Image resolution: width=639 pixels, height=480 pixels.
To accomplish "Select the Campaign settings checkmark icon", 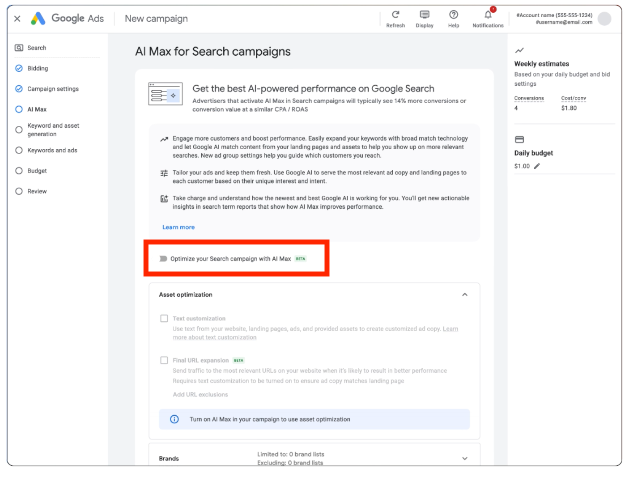I will click(x=19, y=88).
